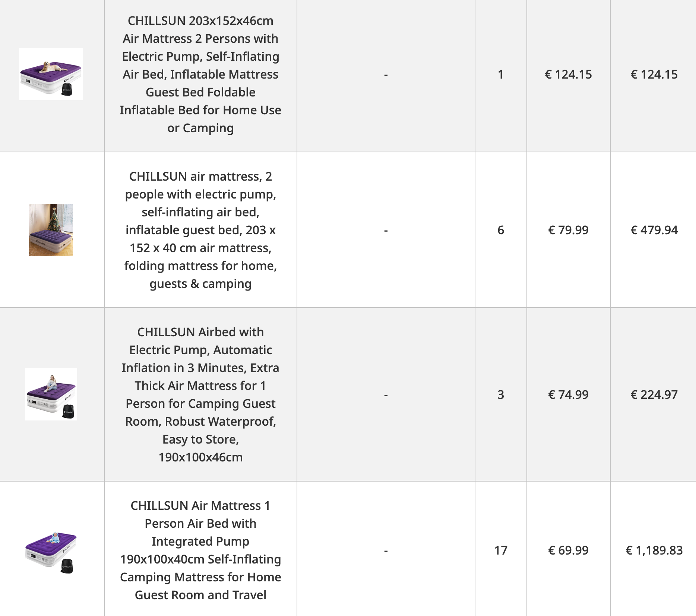Select the € 74.99 unit price
This screenshot has width=696, height=616.
tap(568, 395)
